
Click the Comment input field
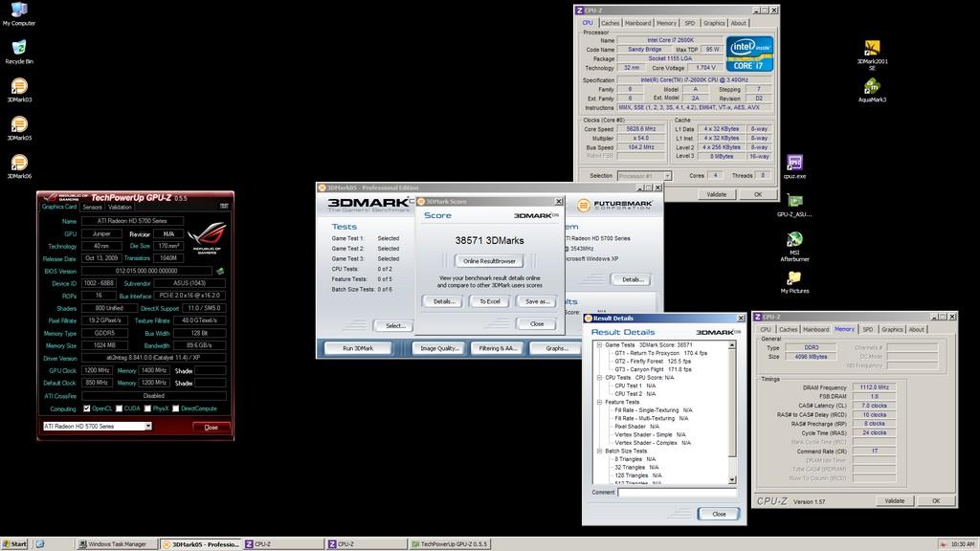(x=677, y=493)
